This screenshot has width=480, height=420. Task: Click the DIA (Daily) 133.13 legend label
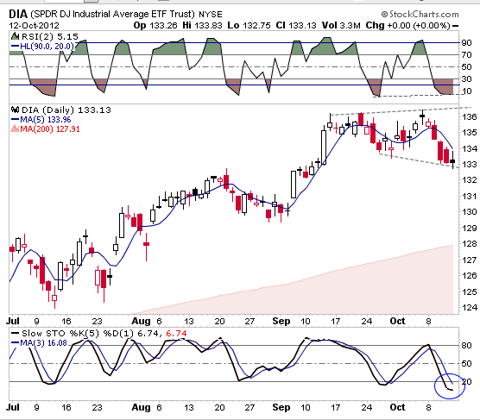pyautogui.click(x=66, y=110)
